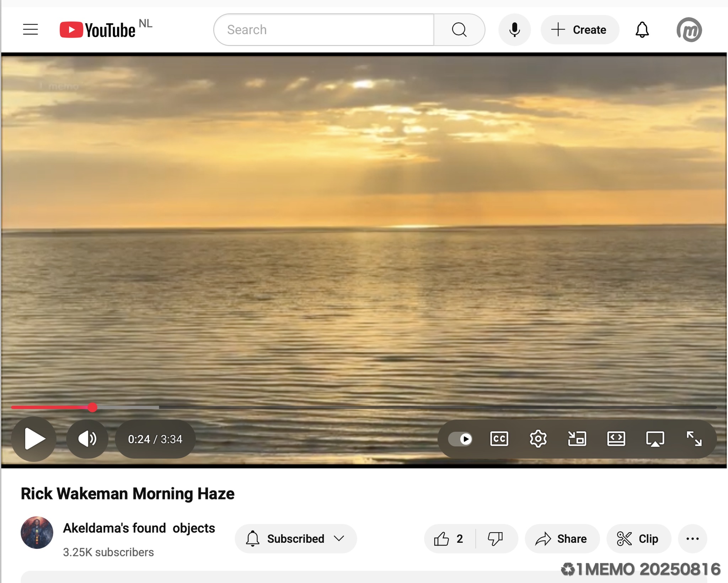Image resolution: width=728 pixels, height=583 pixels.
Task: Click the video progress scrubber
Action: tap(92, 407)
